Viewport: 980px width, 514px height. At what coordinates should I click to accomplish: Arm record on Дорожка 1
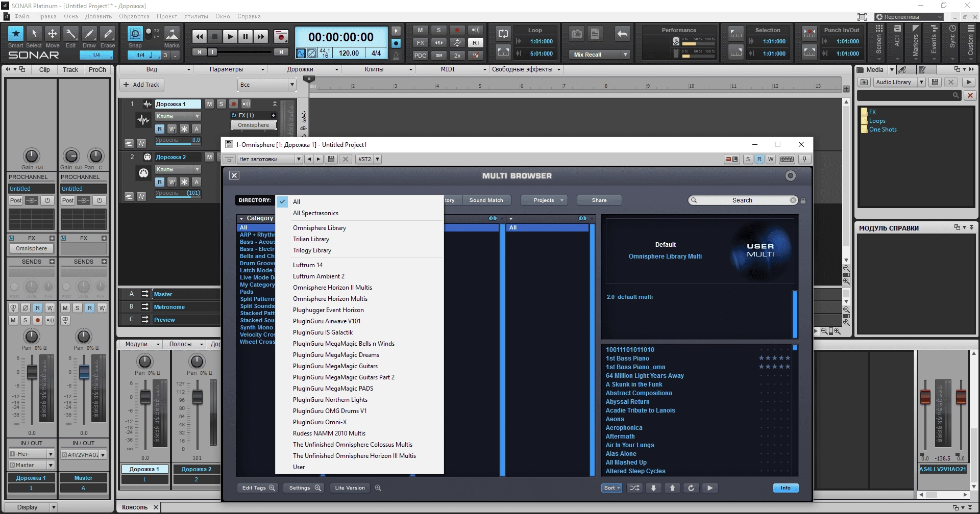(234, 104)
